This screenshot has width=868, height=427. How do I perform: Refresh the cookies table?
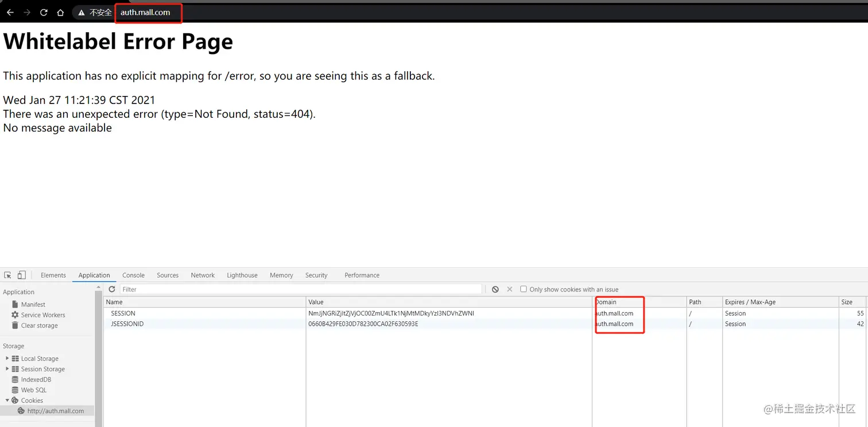112,289
